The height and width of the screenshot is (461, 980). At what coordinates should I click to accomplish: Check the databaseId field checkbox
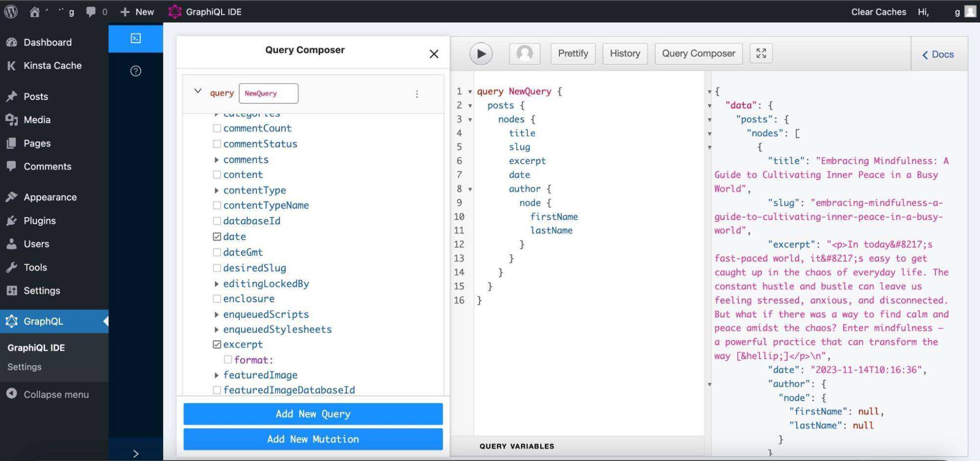pos(217,221)
